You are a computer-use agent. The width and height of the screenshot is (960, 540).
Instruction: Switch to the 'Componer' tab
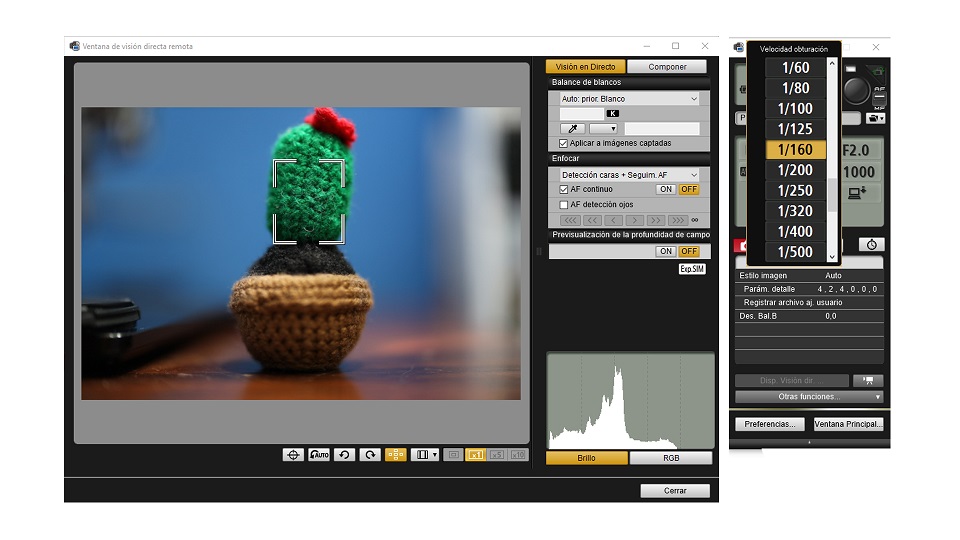point(667,67)
